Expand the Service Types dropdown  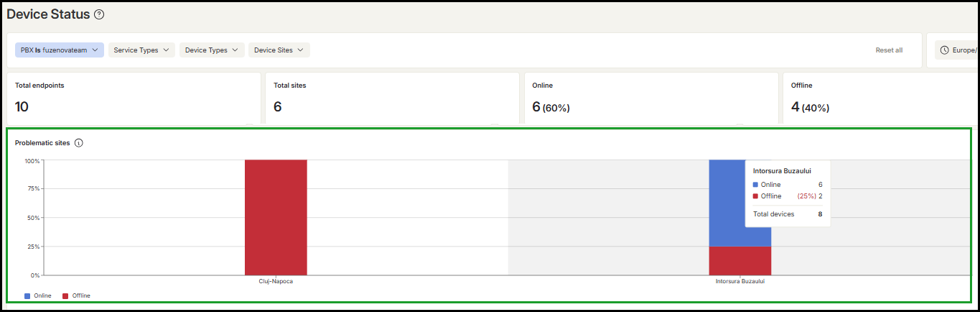click(141, 50)
